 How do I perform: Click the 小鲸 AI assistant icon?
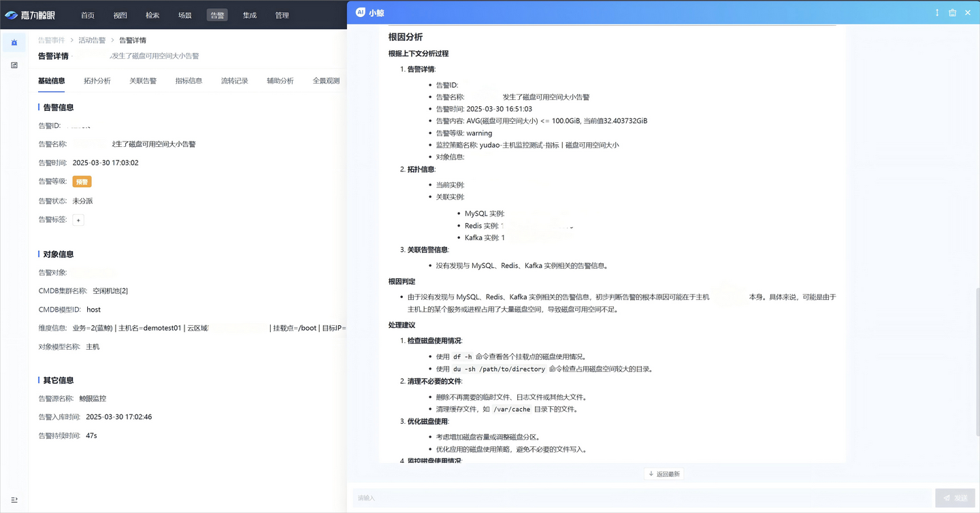point(361,12)
